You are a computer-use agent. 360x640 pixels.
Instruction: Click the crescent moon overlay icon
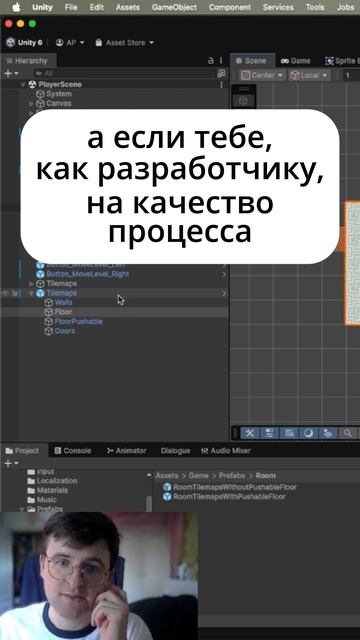(x=309, y=433)
